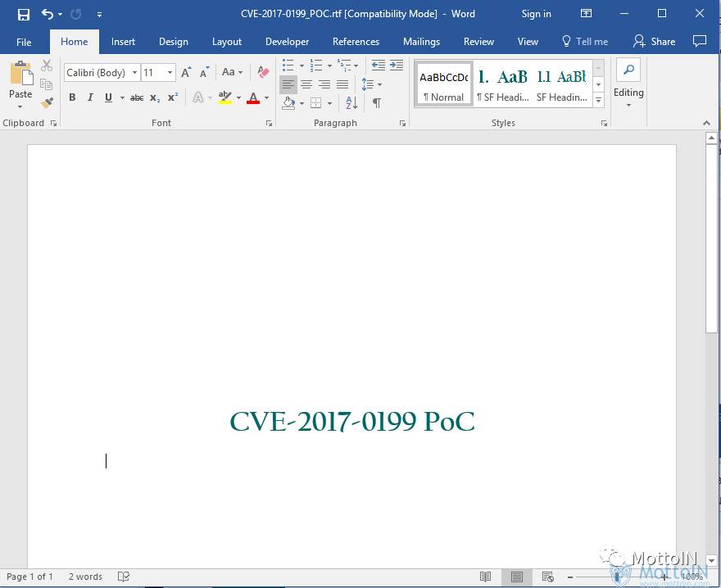
Task: Sort text alphabetically
Action: (x=351, y=103)
